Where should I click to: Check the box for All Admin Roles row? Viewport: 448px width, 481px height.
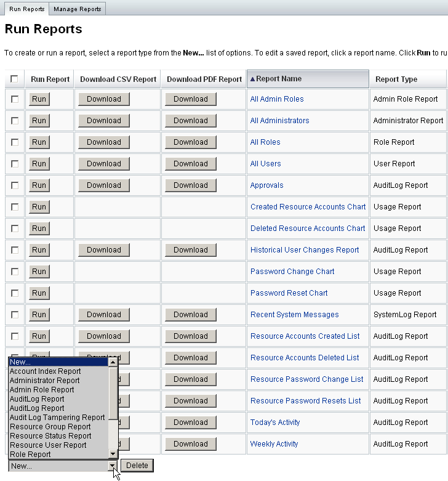point(14,99)
